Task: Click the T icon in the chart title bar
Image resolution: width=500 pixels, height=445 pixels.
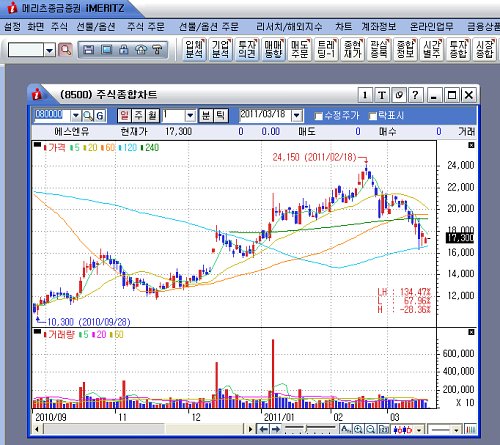Action: [x=382, y=95]
